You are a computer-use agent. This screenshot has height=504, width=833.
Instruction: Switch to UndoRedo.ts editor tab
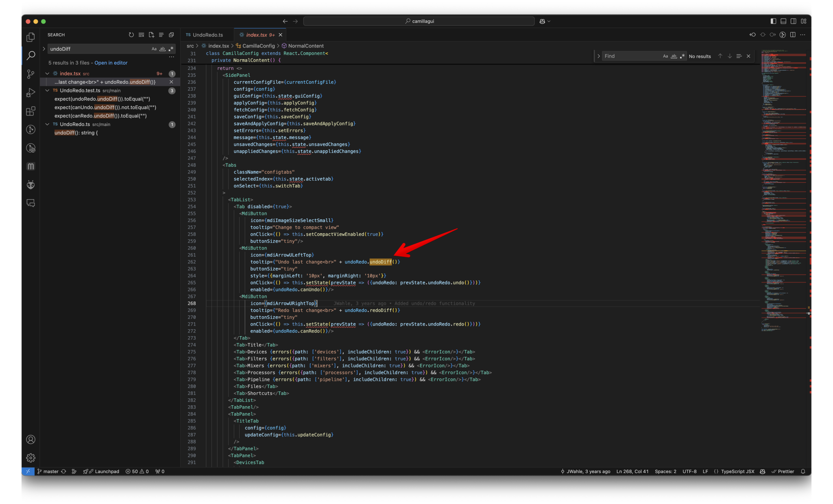pos(207,35)
